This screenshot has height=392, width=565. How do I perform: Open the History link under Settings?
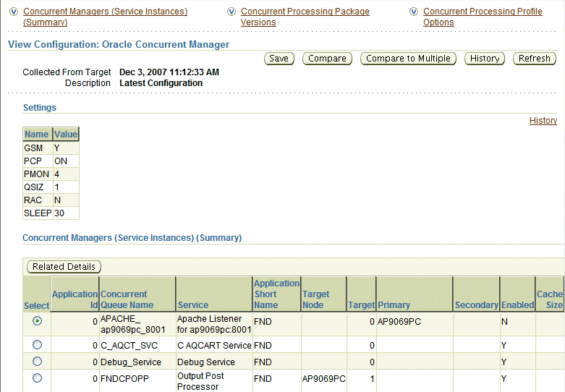click(543, 121)
